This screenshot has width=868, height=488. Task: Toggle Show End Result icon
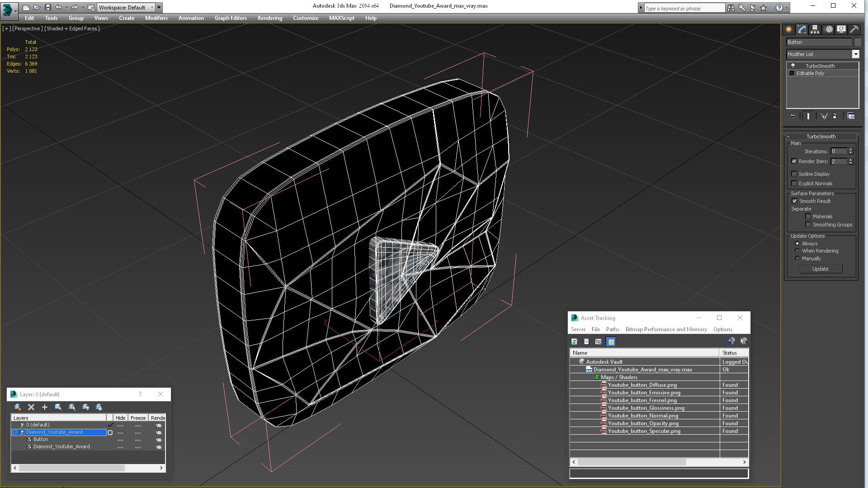pos(808,116)
